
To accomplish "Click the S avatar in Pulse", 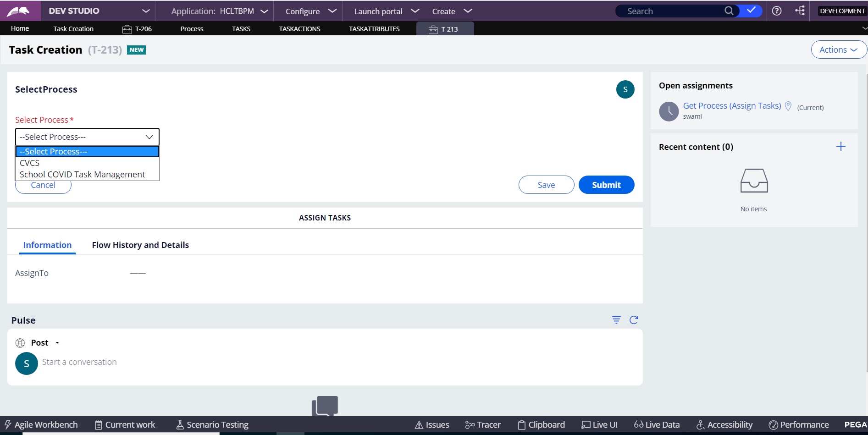I will pos(27,363).
